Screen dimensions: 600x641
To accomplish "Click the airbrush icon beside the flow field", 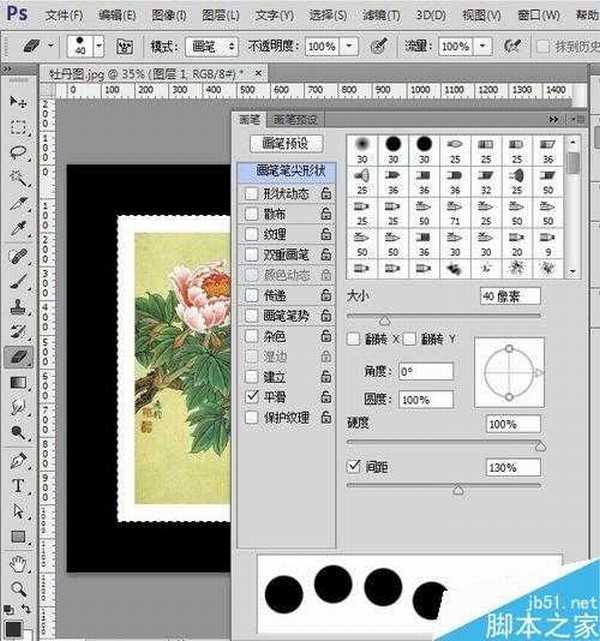I will (x=514, y=47).
